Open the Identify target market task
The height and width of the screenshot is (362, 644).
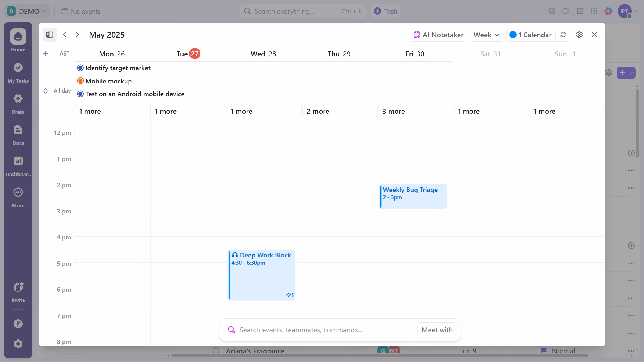click(x=264, y=68)
